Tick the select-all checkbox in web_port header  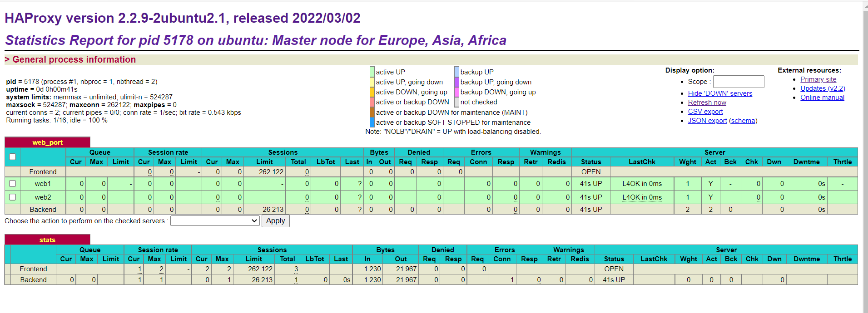(13, 157)
